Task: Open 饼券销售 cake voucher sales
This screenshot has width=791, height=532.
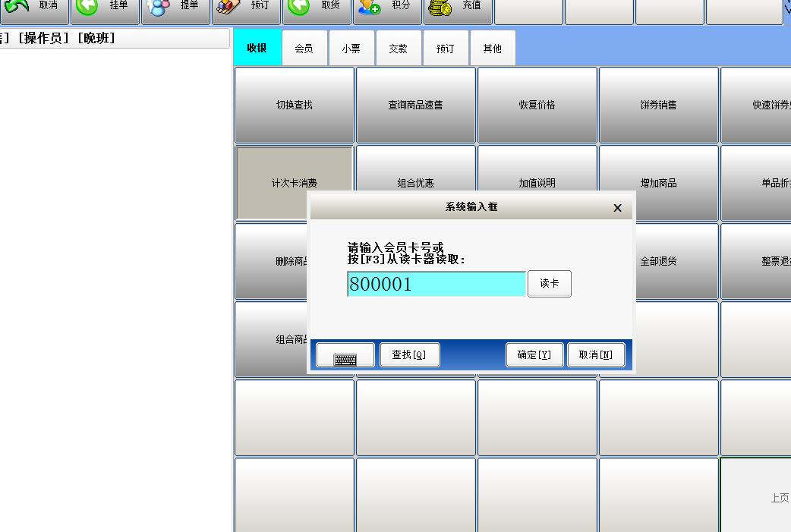Action: pyautogui.click(x=657, y=105)
